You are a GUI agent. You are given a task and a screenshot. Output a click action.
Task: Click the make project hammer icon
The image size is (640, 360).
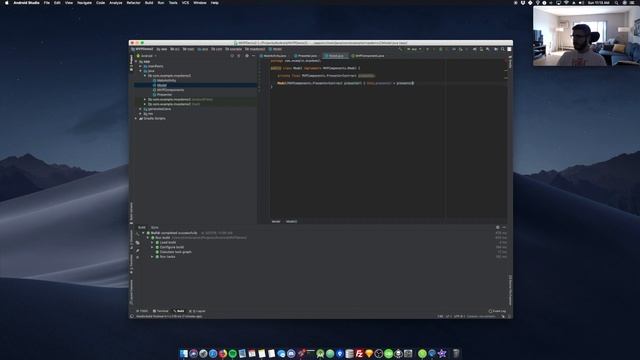(400, 49)
